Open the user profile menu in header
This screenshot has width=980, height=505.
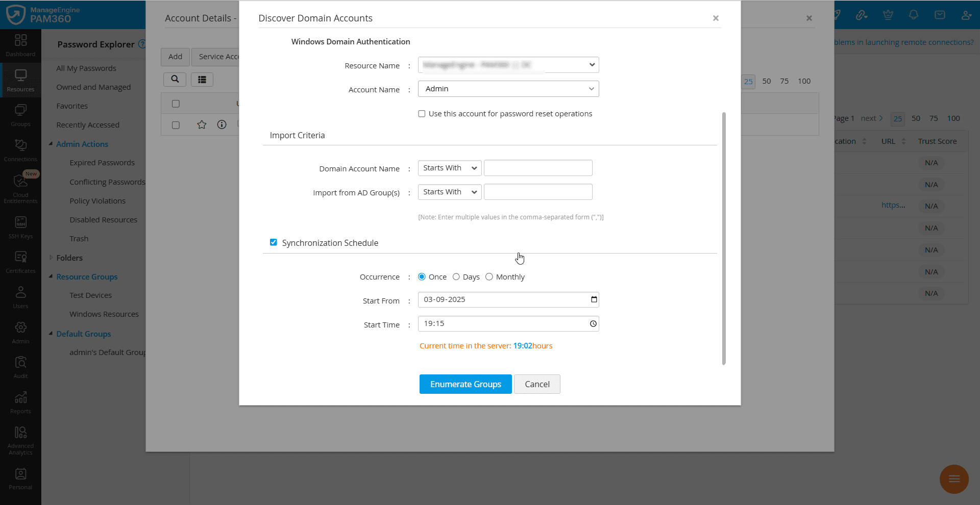(x=966, y=14)
